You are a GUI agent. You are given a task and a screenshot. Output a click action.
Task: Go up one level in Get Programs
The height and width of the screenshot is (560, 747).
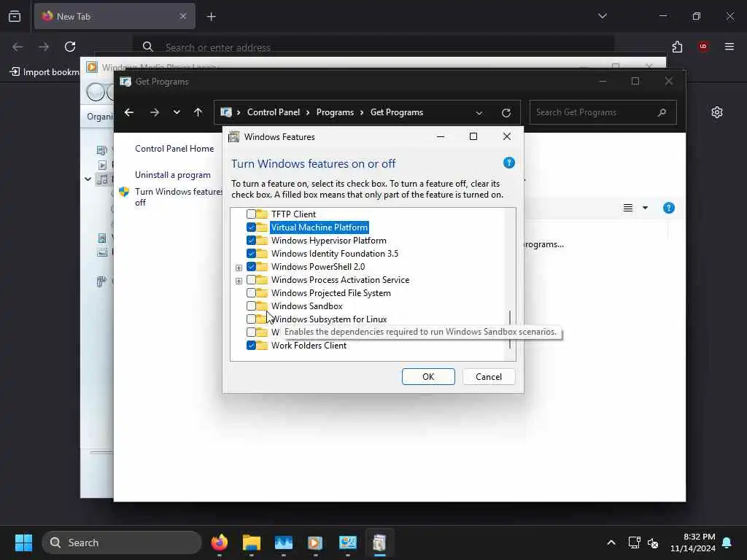[198, 112]
